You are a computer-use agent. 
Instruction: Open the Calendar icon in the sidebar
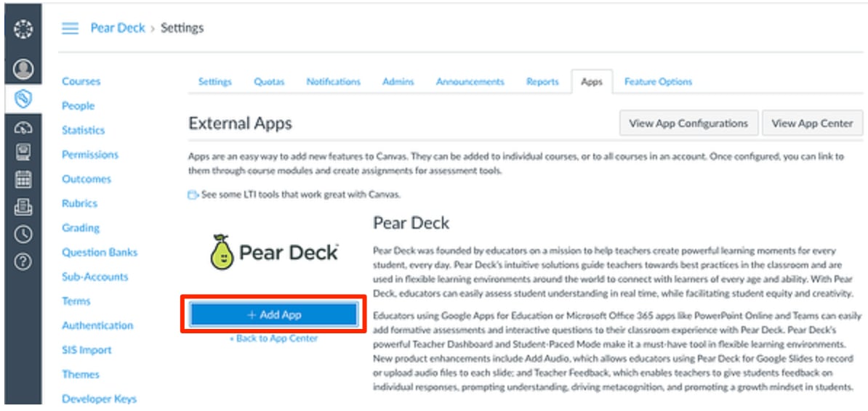point(23,180)
